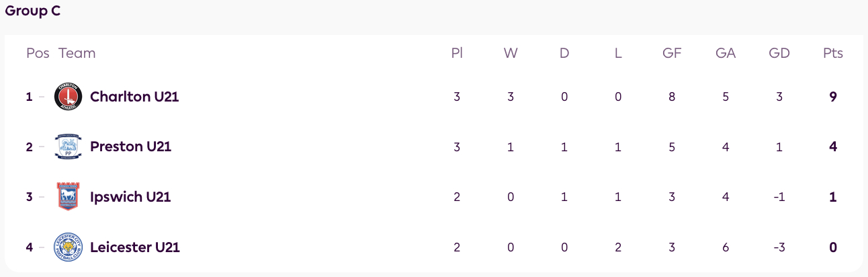
Task: Click the Pts column header
Action: (833, 53)
